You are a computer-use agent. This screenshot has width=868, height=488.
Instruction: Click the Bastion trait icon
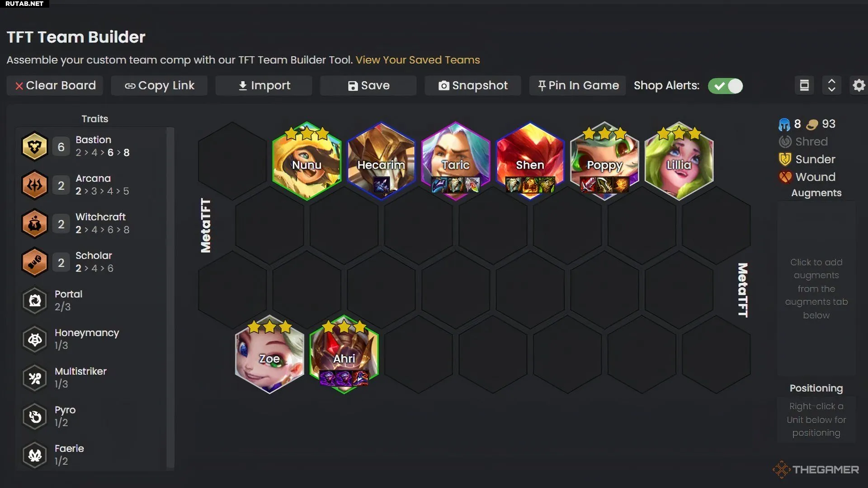pyautogui.click(x=35, y=146)
